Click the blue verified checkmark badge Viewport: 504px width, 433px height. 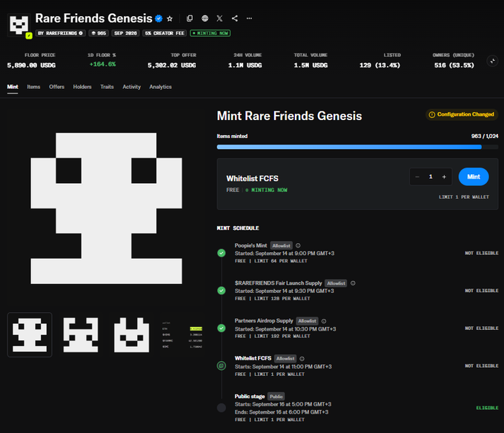159,19
